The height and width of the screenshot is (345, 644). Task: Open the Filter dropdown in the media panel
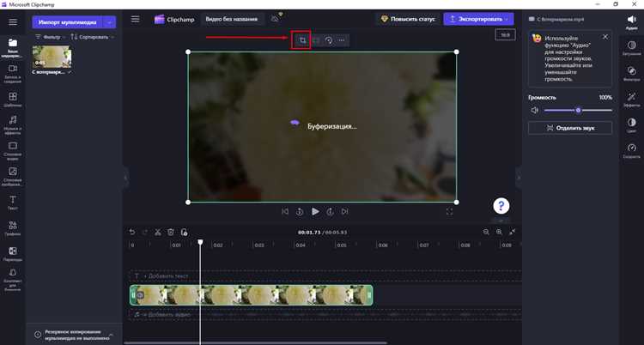(x=51, y=37)
